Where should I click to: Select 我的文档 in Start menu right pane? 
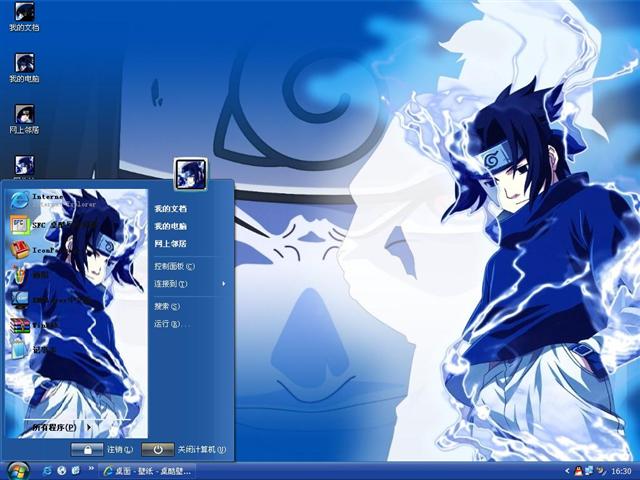[x=171, y=209]
